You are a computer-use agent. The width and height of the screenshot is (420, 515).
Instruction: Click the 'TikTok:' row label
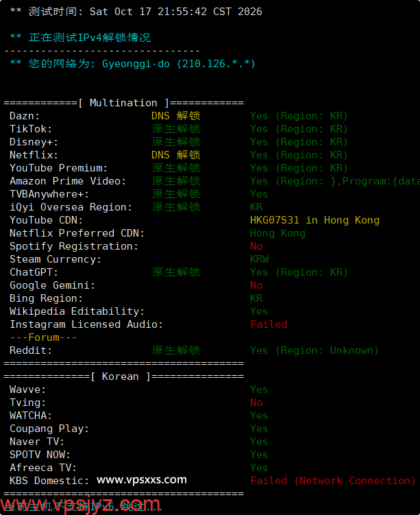click(x=31, y=129)
